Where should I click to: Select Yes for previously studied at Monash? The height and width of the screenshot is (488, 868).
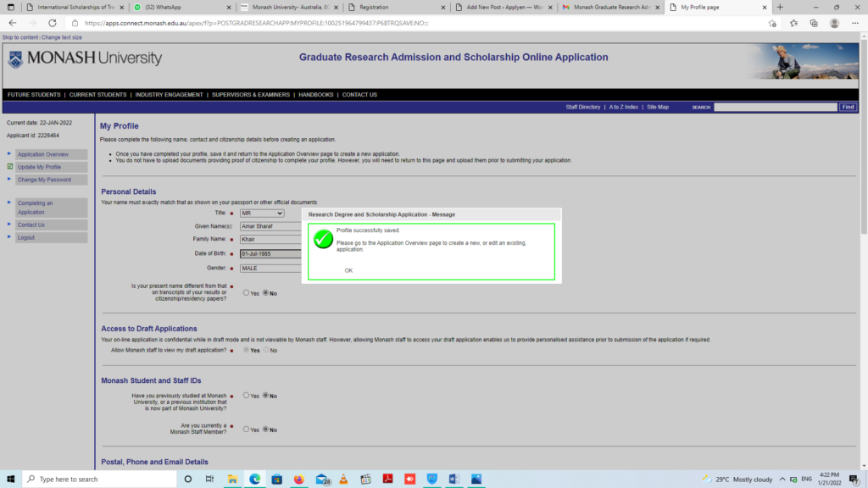click(x=247, y=396)
